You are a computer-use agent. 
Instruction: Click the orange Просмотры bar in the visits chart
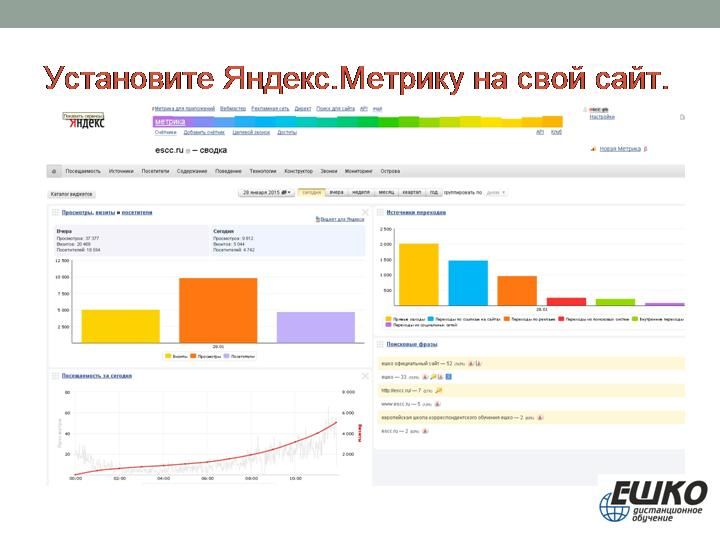[218, 310]
